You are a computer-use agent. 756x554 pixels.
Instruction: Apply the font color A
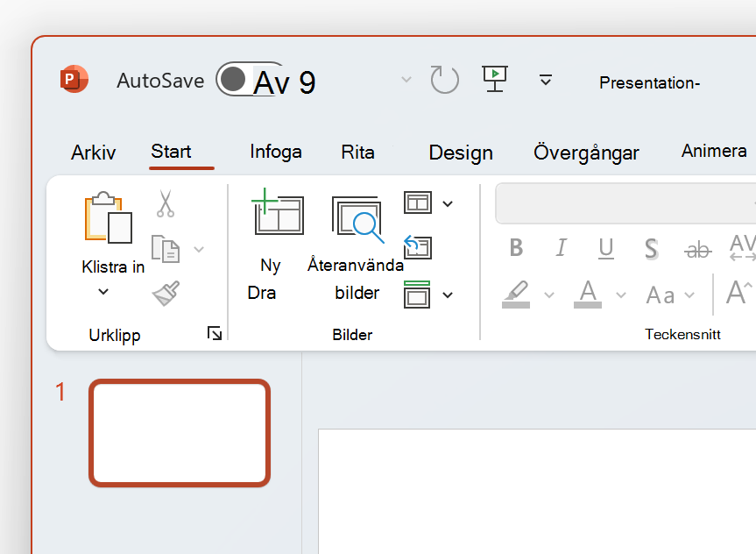click(588, 294)
